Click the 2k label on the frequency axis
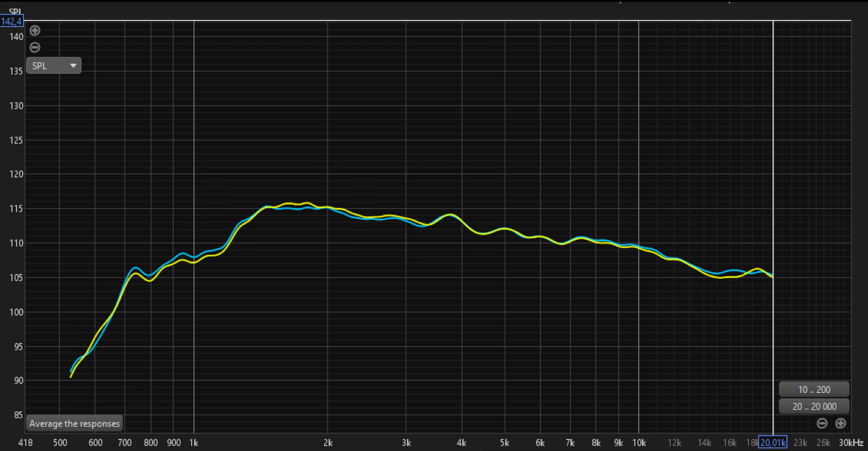The image size is (868, 451). point(328,443)
